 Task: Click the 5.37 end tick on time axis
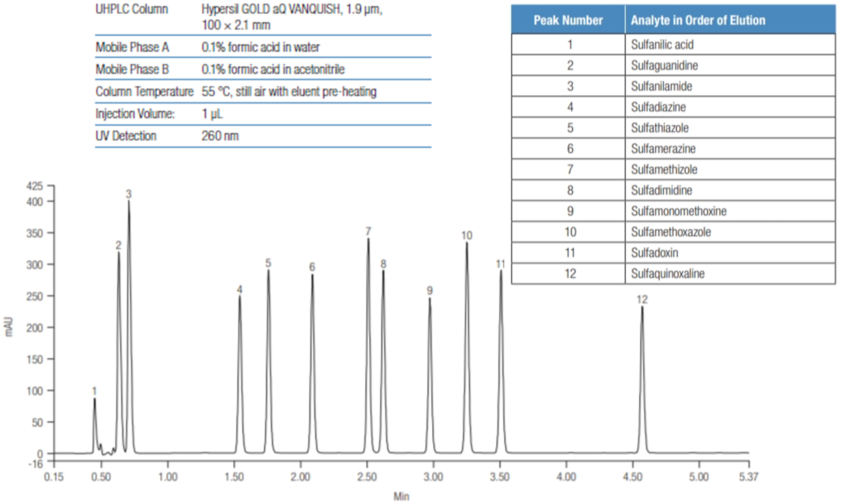click(749, 477)
